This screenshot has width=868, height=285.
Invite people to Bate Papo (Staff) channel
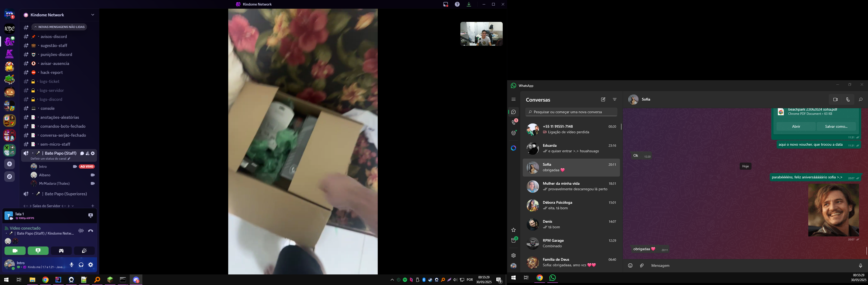pyautogui.click(x=87, y=153)
